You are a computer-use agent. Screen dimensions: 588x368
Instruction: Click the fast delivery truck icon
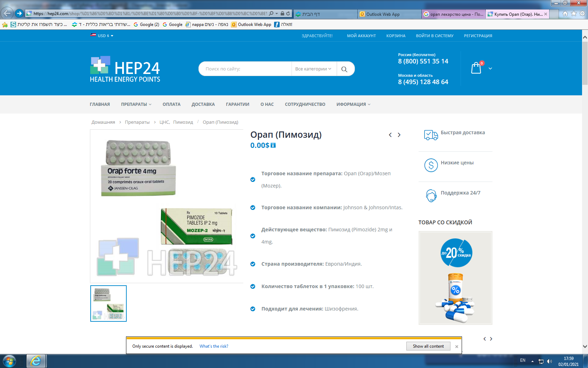(431, 135)
